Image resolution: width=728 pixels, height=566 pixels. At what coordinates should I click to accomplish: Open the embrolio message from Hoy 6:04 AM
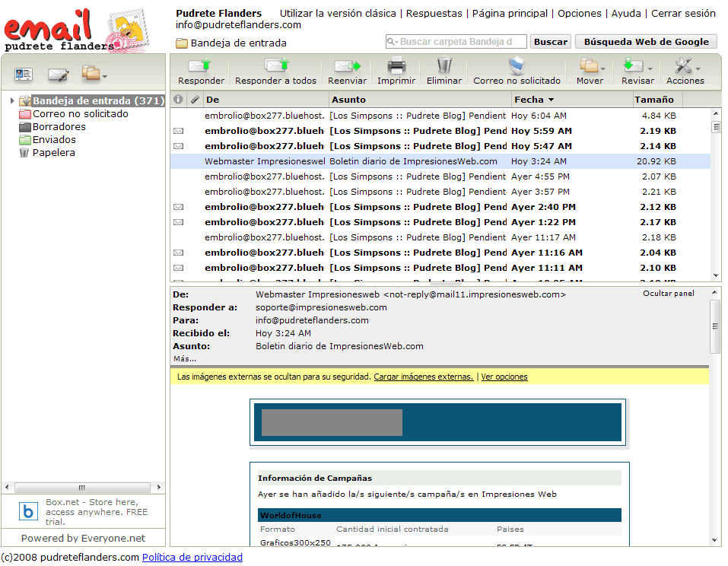pyautogui.click(x=440, y=116)
